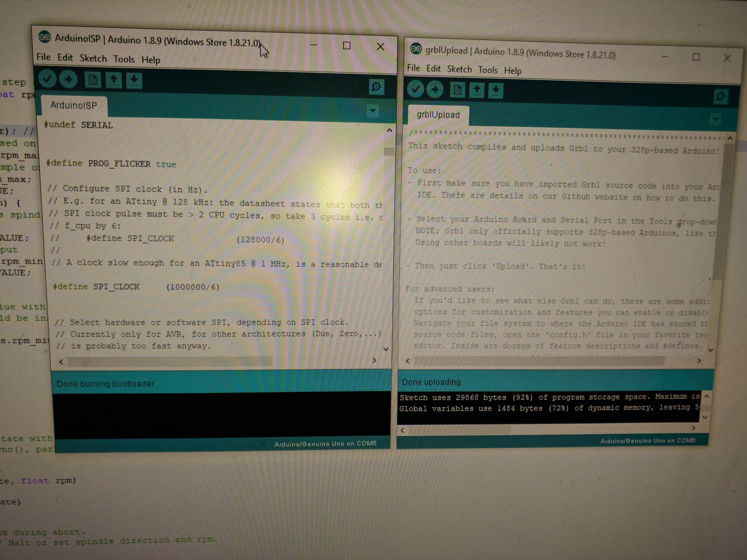
Task: Select the grblUpload sketch tab
Action: (x=438, y=115)
